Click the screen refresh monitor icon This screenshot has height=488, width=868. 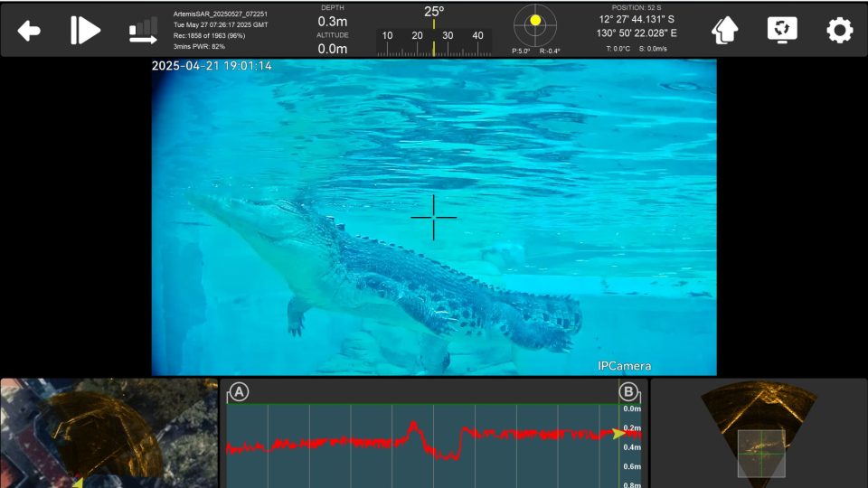click(x=782, y=30)
